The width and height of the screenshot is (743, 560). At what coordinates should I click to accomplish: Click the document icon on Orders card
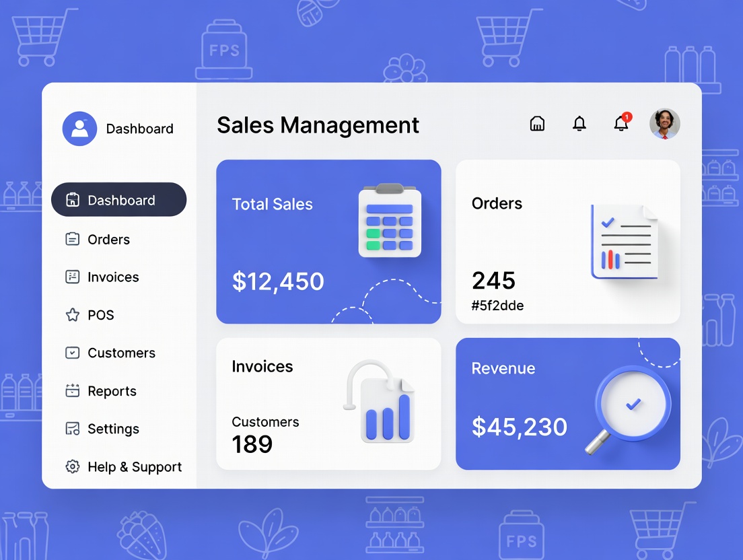tap(624, 242)
